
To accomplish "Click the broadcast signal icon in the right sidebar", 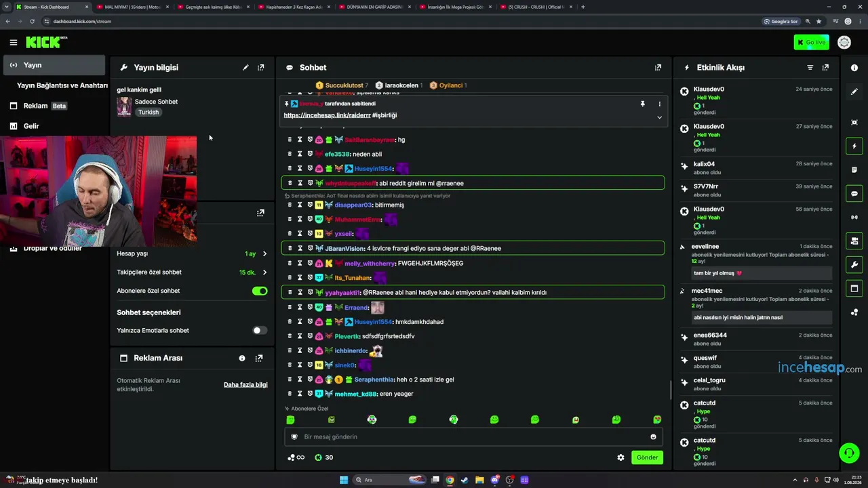I will click(854, 218).
